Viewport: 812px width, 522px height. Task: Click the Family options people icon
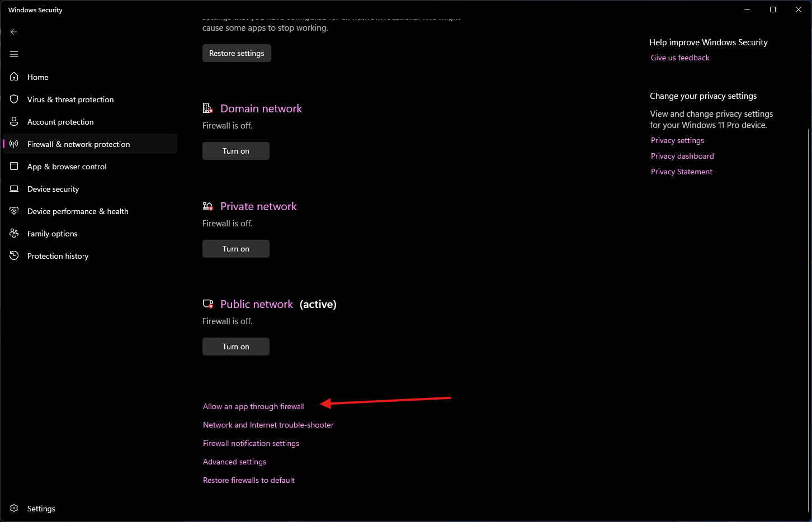(14, 233)
